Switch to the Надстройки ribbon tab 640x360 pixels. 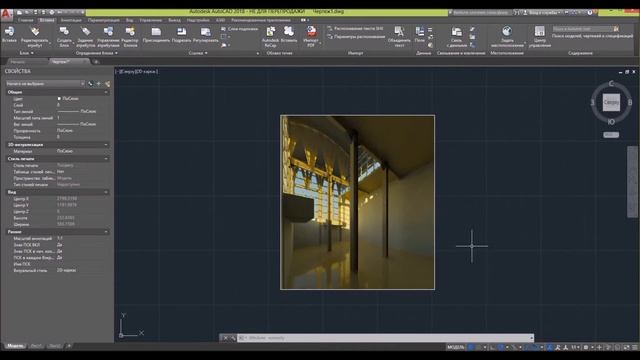point(198,20)
